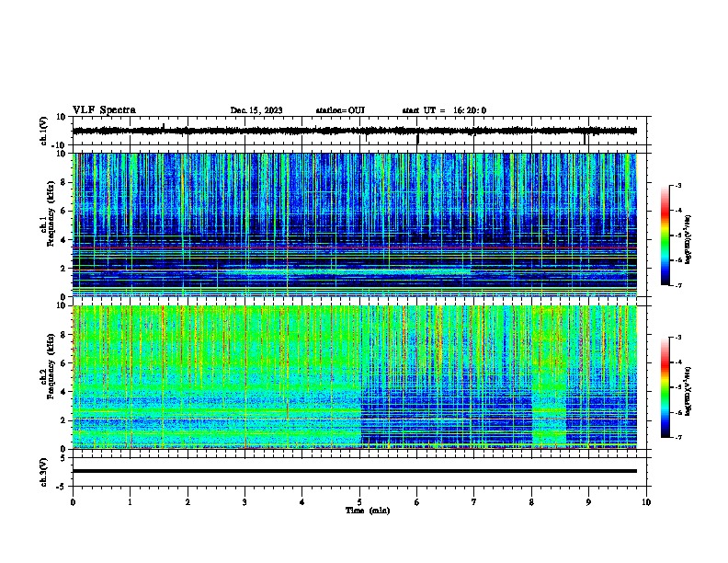Select the "start UT = 16:20:0" text
The image size is (728, 563).
pos(444,110)
